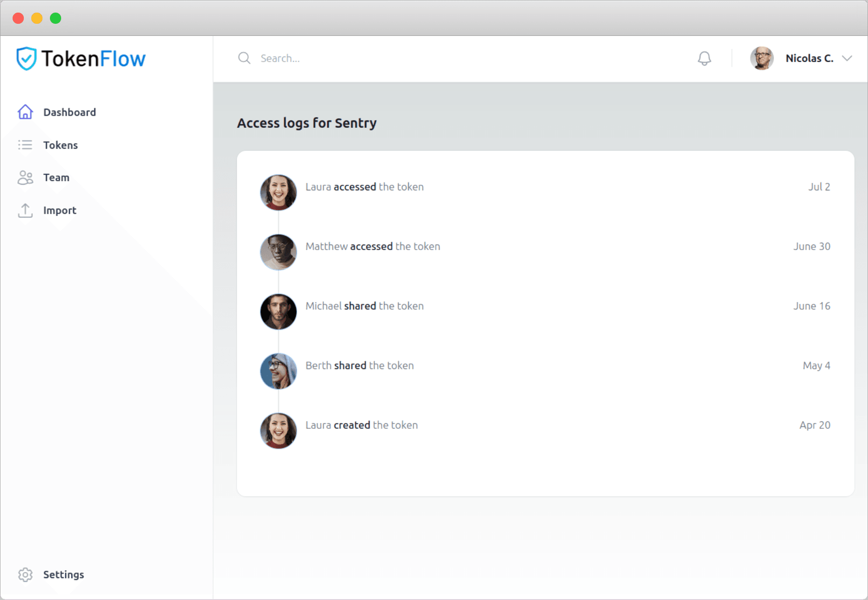Open the Team people icon
The height and width of the screenshot is (600, 868).
25,177
